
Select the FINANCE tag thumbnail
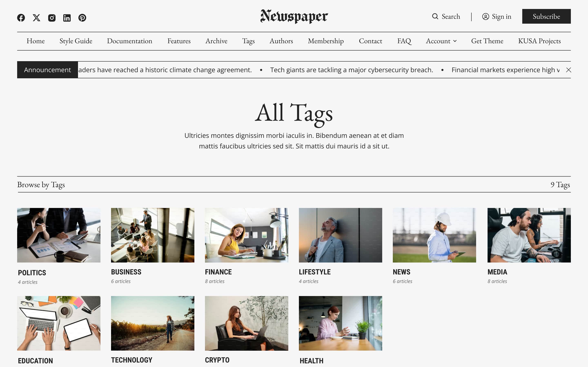click(246, 235)
